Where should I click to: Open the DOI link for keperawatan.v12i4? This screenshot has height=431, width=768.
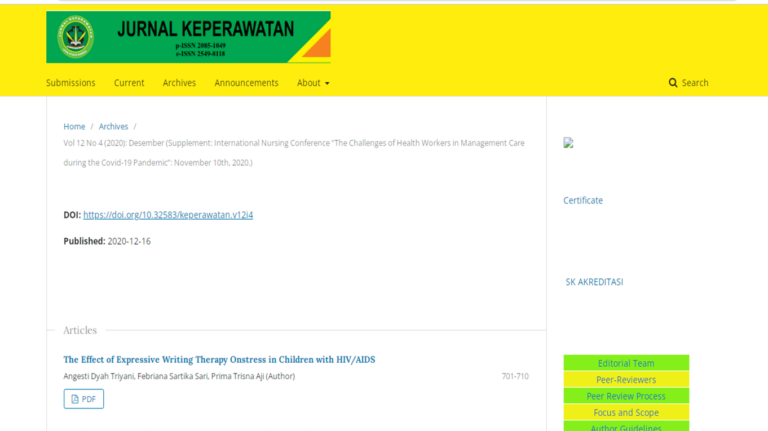point(168,215)
